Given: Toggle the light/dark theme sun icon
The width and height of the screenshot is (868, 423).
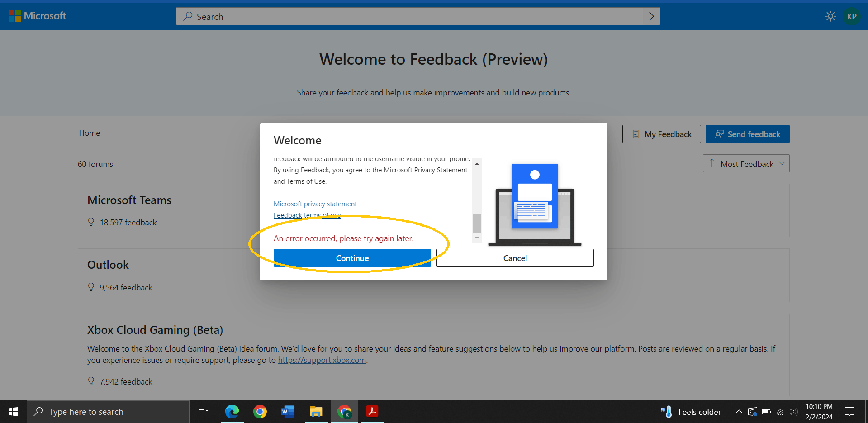Looking at the screenshot, I should click(x=830, y=16).
